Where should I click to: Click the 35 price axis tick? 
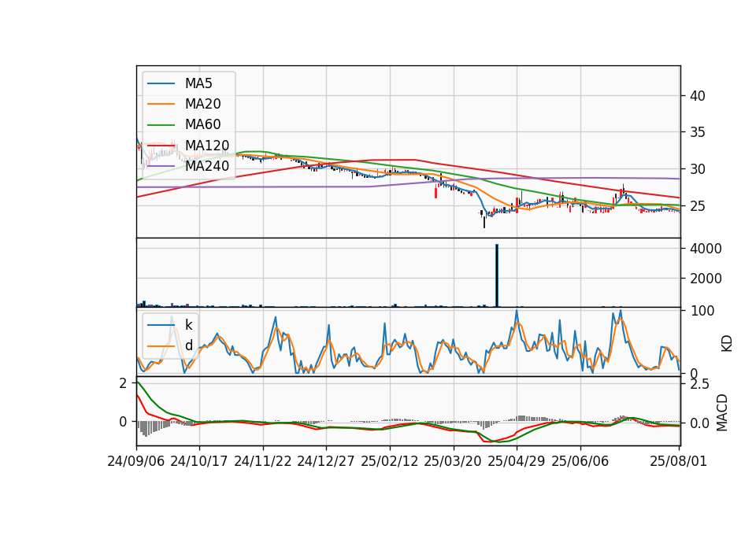coord(697,132)
